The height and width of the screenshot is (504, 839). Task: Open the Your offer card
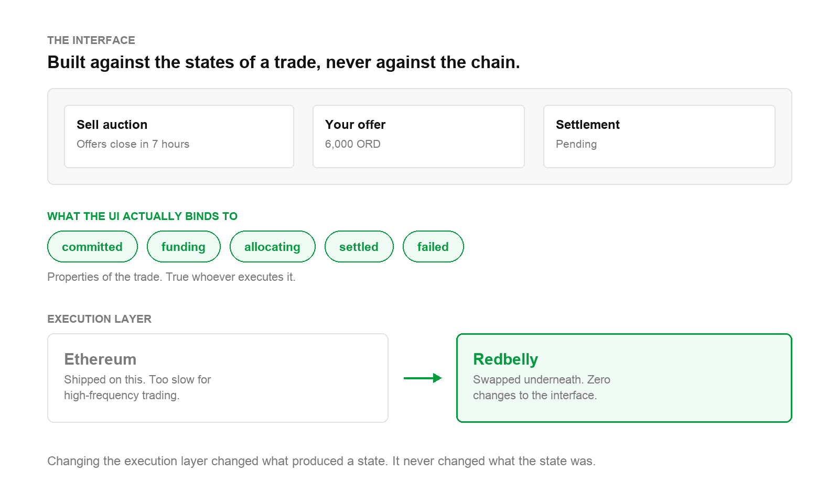418,137
